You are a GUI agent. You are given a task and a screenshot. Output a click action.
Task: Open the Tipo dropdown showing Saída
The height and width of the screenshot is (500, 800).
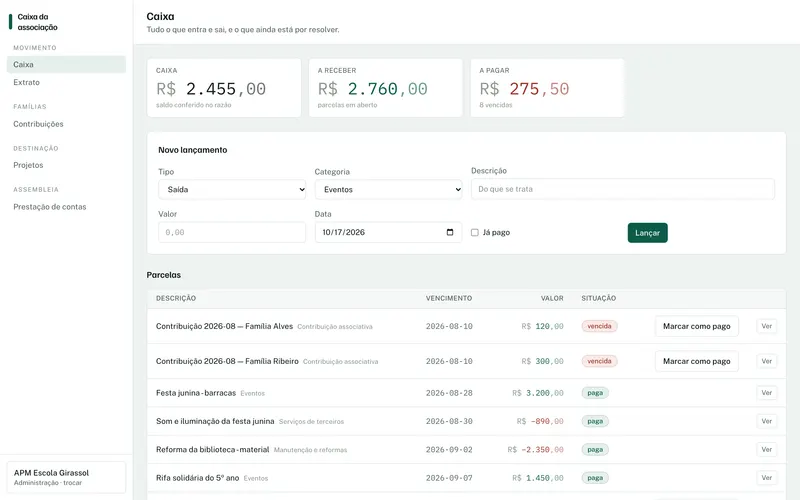[232, 189]
